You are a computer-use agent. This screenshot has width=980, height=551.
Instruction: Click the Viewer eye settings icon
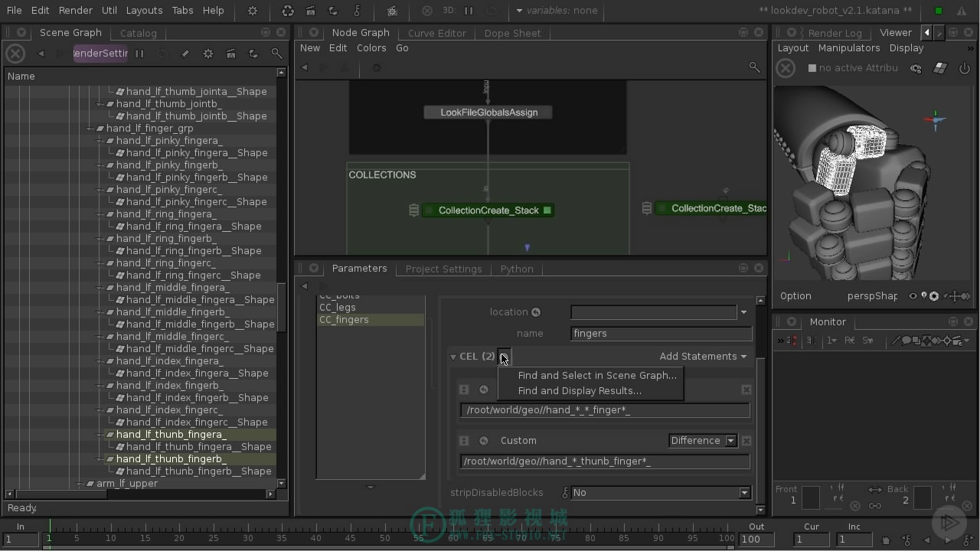tap(916, 68)
